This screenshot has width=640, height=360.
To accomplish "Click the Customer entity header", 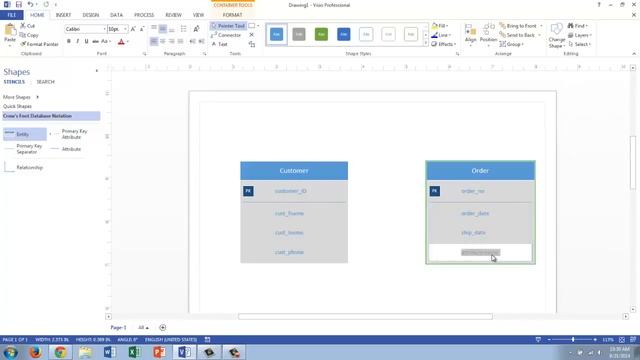I will click(294, 171).
